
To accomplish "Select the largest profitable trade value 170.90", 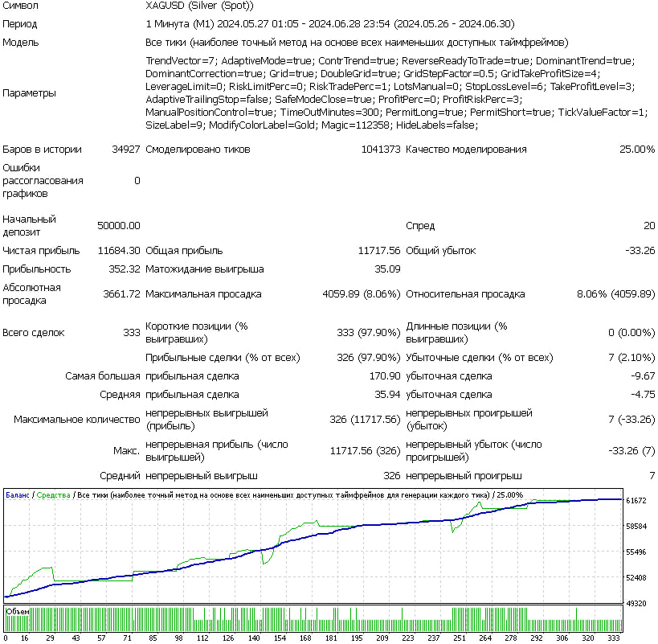I will coord(384,375).
